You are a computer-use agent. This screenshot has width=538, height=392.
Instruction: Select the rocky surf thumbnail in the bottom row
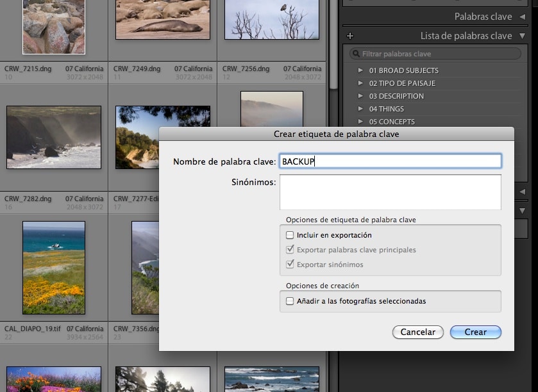coord(272,379)
